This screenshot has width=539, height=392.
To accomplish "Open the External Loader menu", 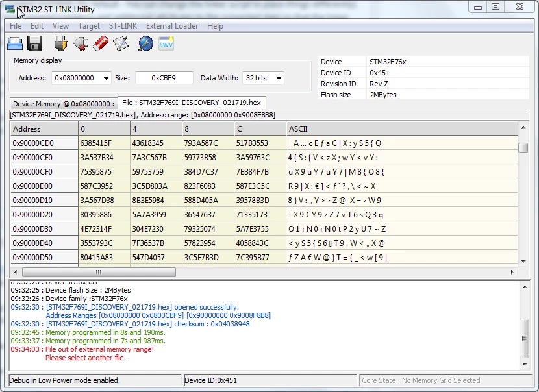I will [x=172, y=26].
